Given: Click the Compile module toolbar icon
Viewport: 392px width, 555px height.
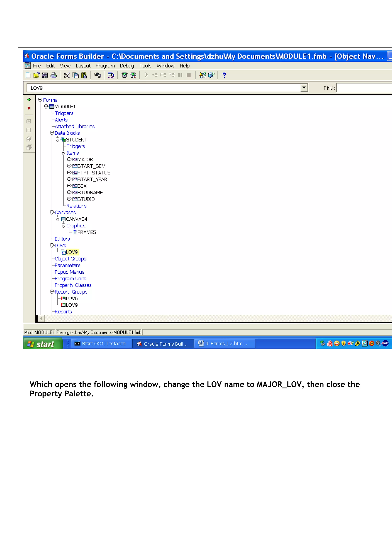Looking at the screenshot, I should click(x=111, y=75).
